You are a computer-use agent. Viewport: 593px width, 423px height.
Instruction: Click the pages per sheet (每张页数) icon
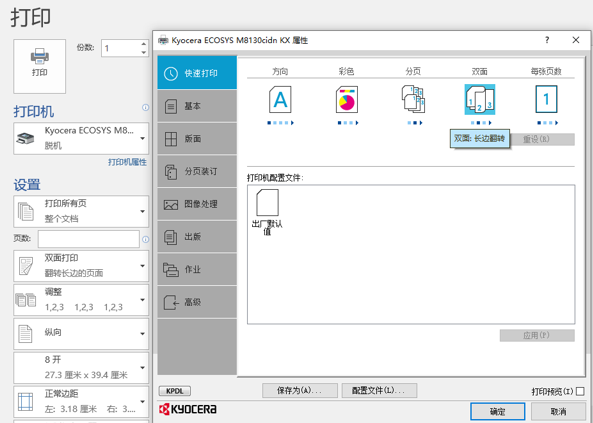tap(546, 100)
